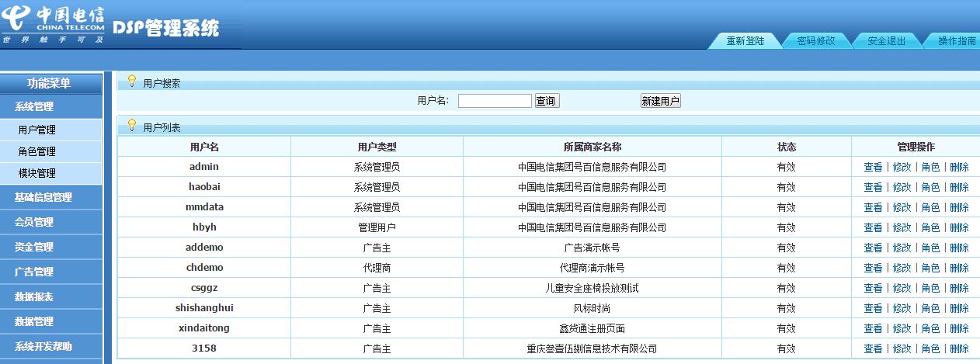Click 角色 for user xindaitong

[x=930, y=328]
